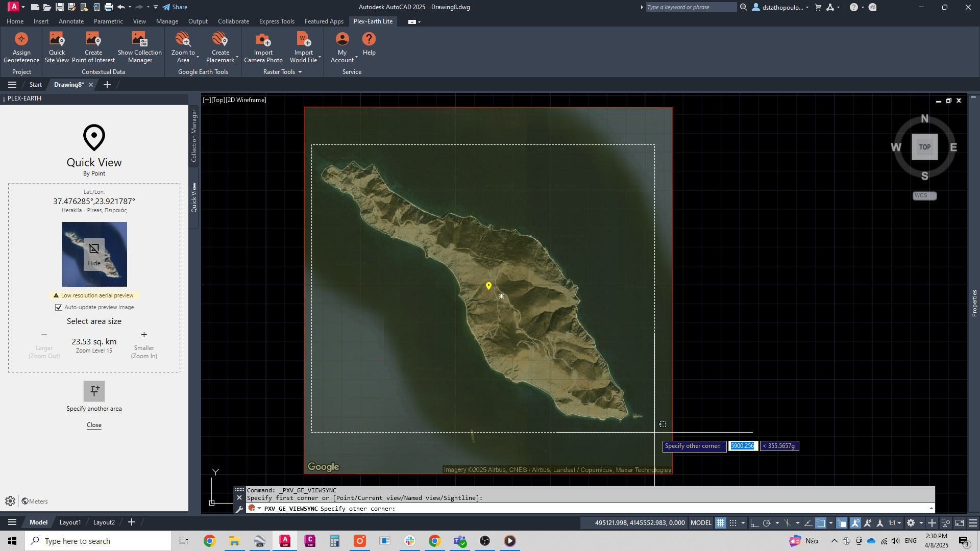
Task: Toggle drawing grid display on status bar
Action: [x=720, y=523]
